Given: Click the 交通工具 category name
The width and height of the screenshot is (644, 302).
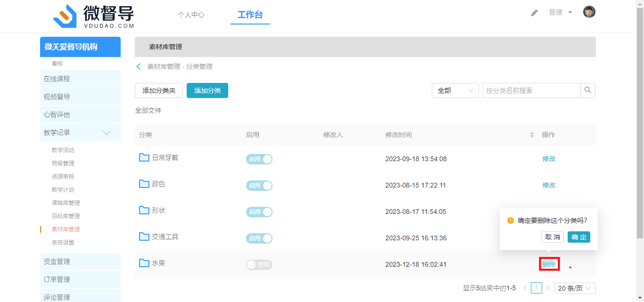Looking at the screenshot, I should click(165, 237).
